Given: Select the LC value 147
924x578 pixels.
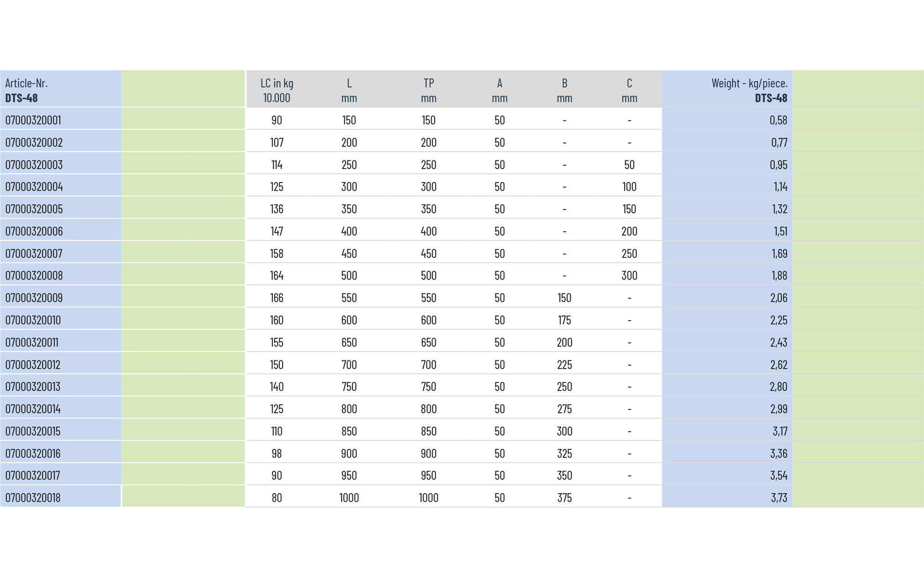Looking at the screenshot, I should point(277,231).
